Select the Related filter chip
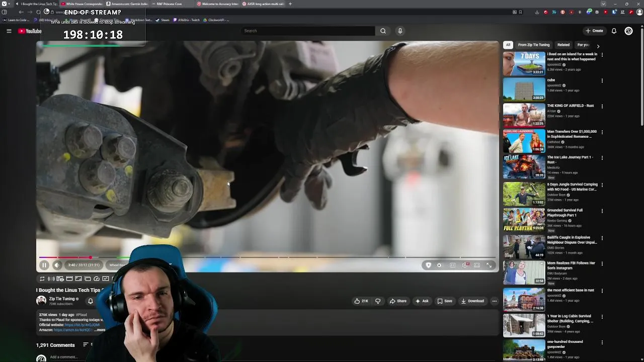Image resolution: width=644 pixels, height=362 pixels. 563,45
